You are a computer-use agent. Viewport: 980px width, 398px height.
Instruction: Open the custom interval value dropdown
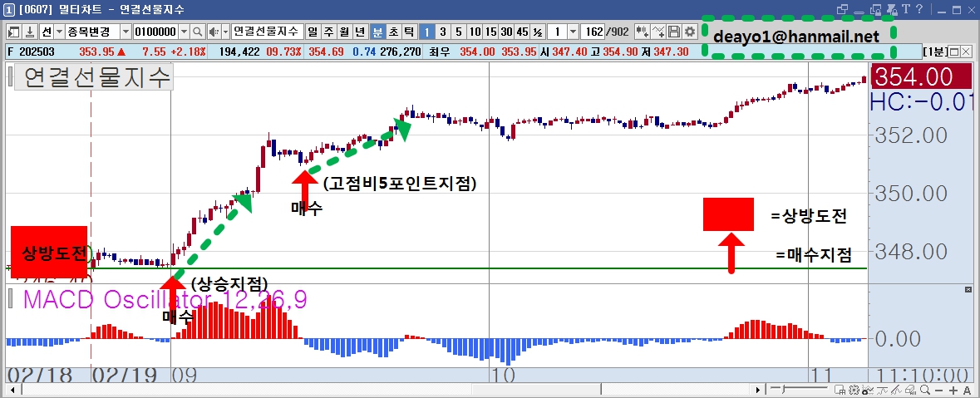(x=574, y=32)
